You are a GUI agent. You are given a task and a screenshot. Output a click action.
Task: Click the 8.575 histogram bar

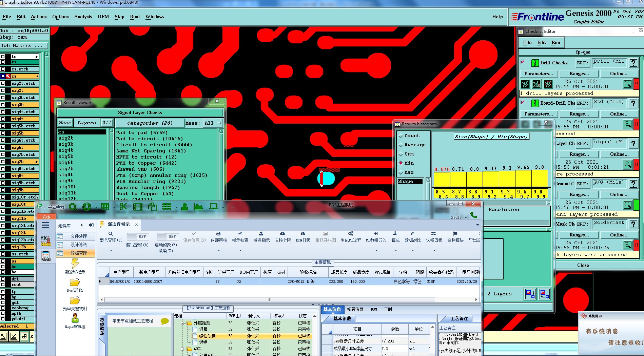(x=442, y=180)
